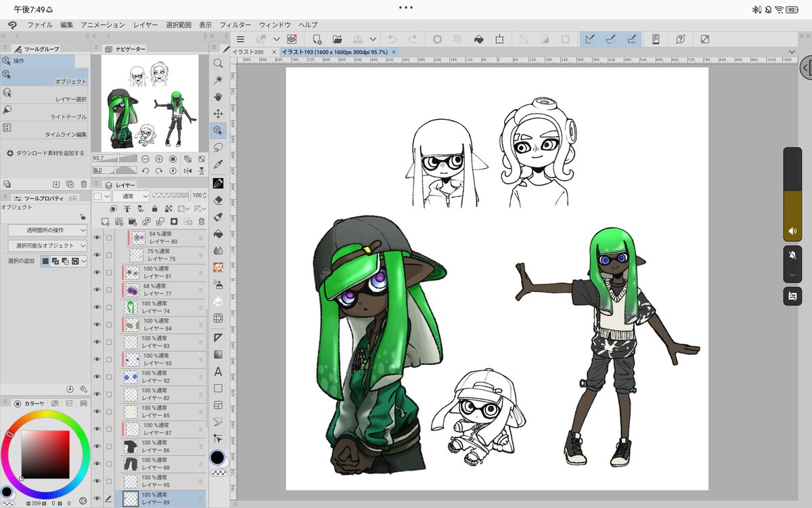This screenshot has height=508, width=812.
Task: Select the Hand move-canvas tool
Action: (x=218, y=97)
